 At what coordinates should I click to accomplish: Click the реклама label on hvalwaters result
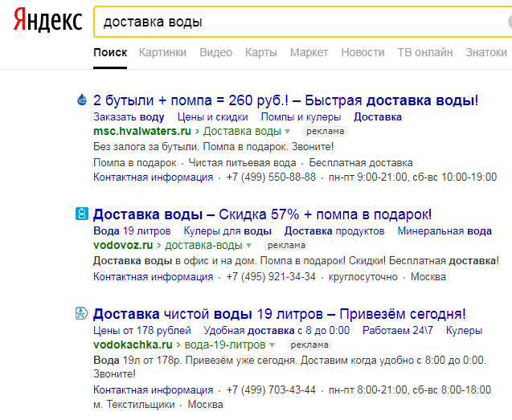(x=325, y=131)
